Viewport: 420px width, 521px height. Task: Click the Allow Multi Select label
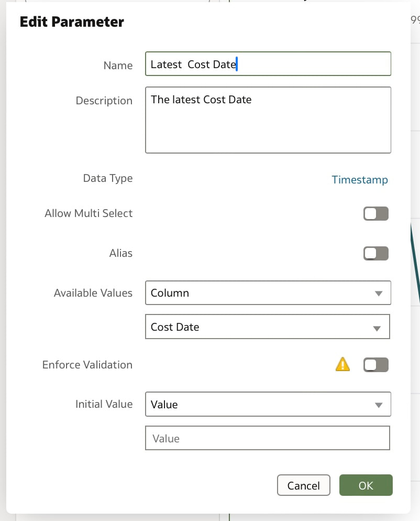coord(89,213)
